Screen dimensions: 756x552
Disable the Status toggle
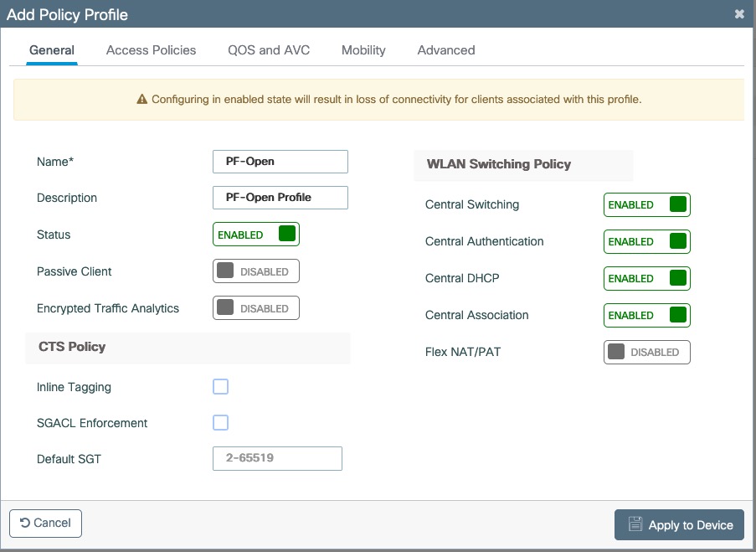255,234
